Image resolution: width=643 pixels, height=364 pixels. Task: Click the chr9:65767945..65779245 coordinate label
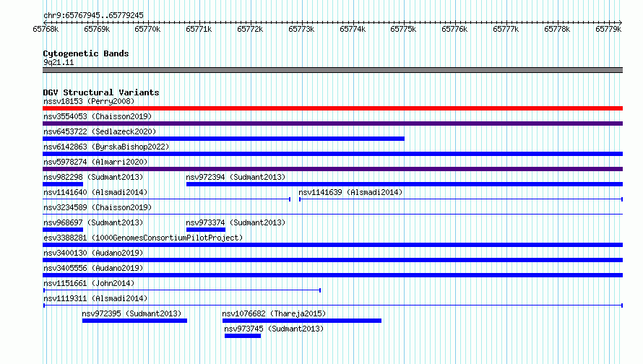tap(93, 16)
